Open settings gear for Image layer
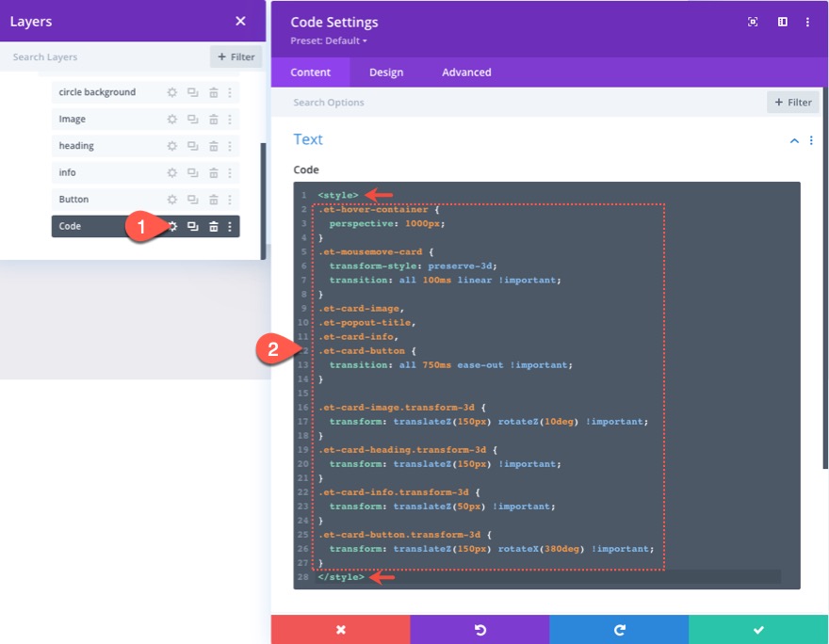This screenshot has height=644, width=829. coord(171,120)
